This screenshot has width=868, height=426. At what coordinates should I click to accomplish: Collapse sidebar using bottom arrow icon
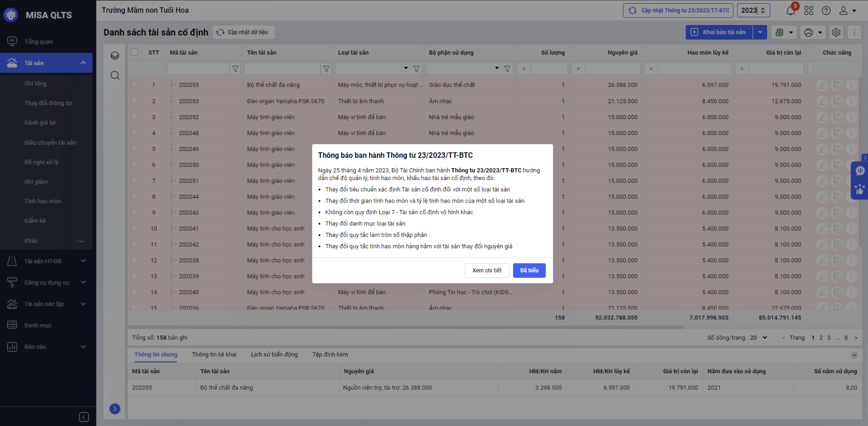tap(84, 417)
